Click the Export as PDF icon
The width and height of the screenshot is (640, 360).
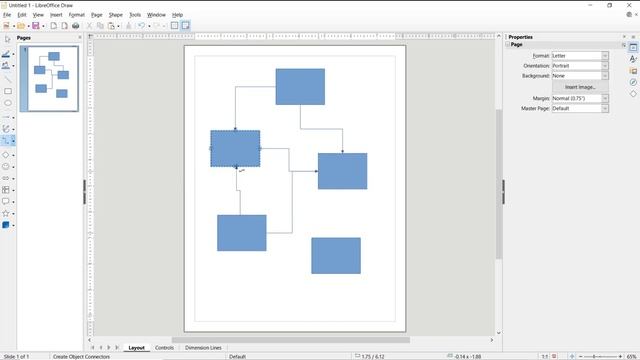64,26
